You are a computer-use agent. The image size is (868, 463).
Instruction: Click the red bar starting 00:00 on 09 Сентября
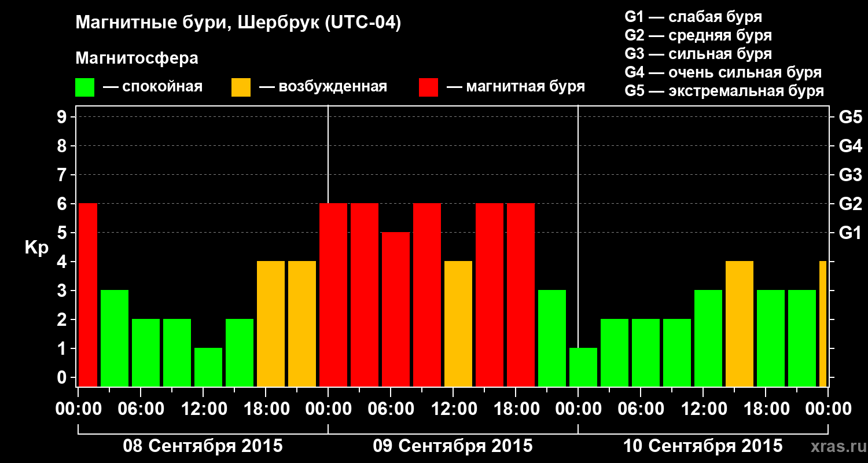[x=333, y=295]
